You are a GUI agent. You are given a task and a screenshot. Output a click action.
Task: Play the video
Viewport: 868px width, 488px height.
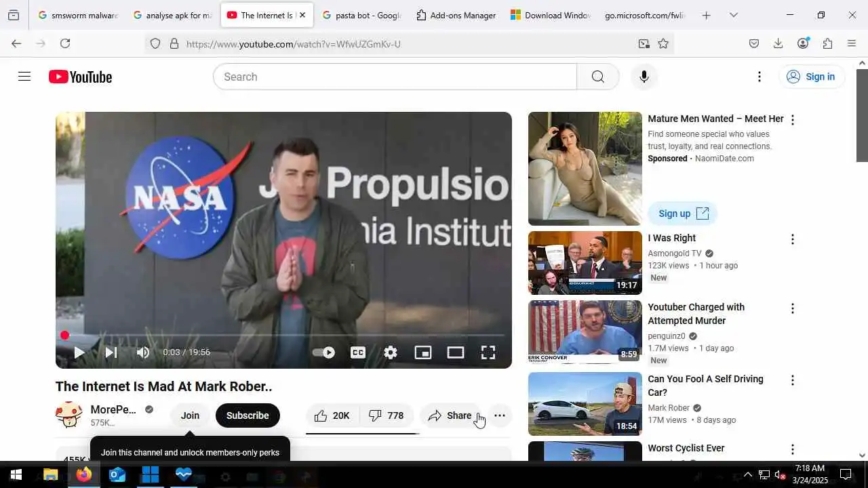pos(79,352)
